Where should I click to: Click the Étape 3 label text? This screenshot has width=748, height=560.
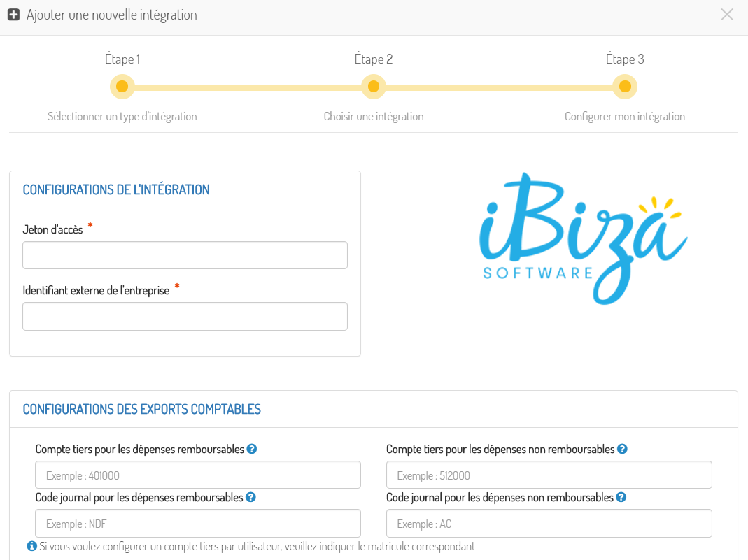pos(625,59)
